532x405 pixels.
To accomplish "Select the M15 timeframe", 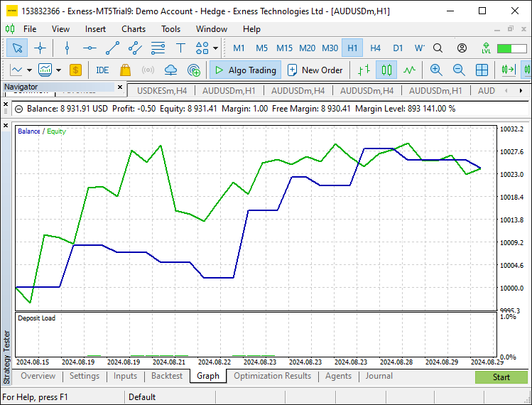I will [x=284, y=48].
